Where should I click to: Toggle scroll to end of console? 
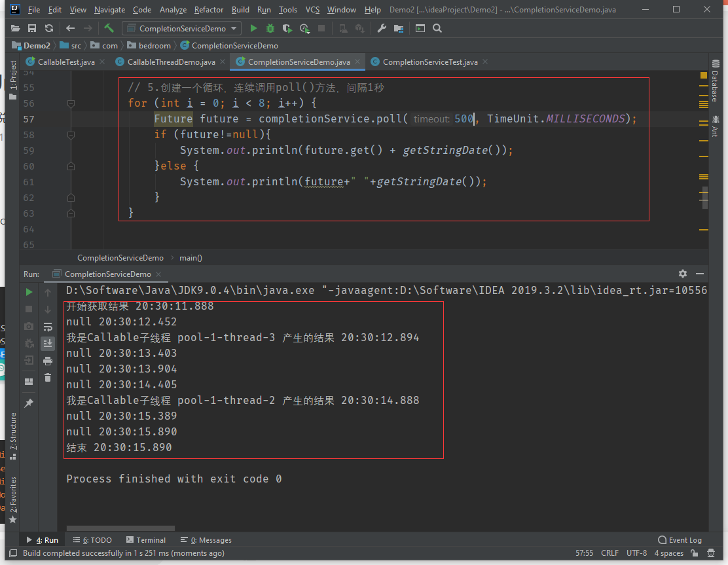tap(48, 344)
